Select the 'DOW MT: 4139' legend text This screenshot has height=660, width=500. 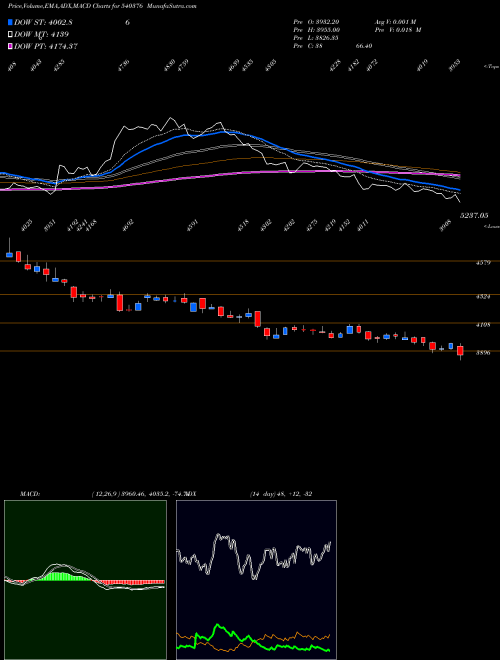[x=41, y=35]
